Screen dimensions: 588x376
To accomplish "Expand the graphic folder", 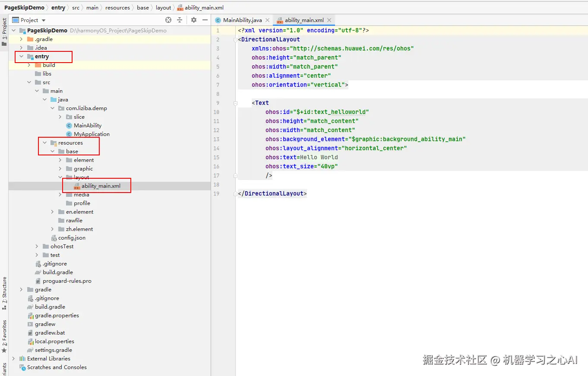I will point(60,169).
